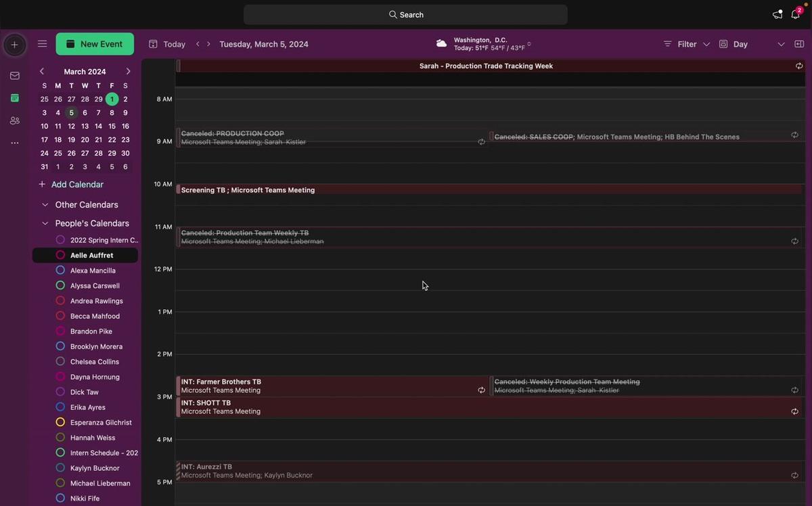Go to the next day arrow
The image size is (812, 506).
pos(208,44)
